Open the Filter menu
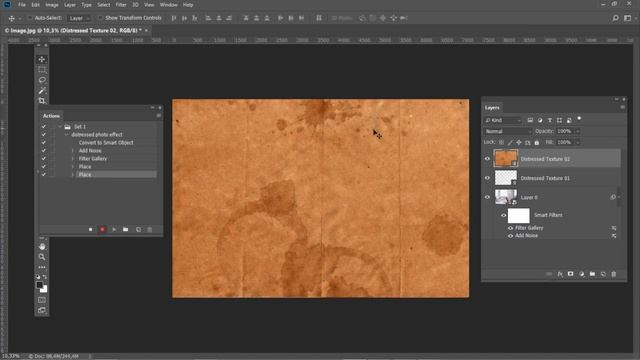The height and width of the screenshot is (360, 640). pyautogui.click(x=121, y=5)
